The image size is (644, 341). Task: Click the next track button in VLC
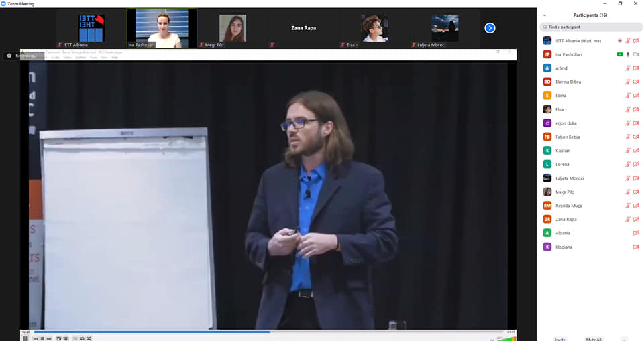[49, 338]
